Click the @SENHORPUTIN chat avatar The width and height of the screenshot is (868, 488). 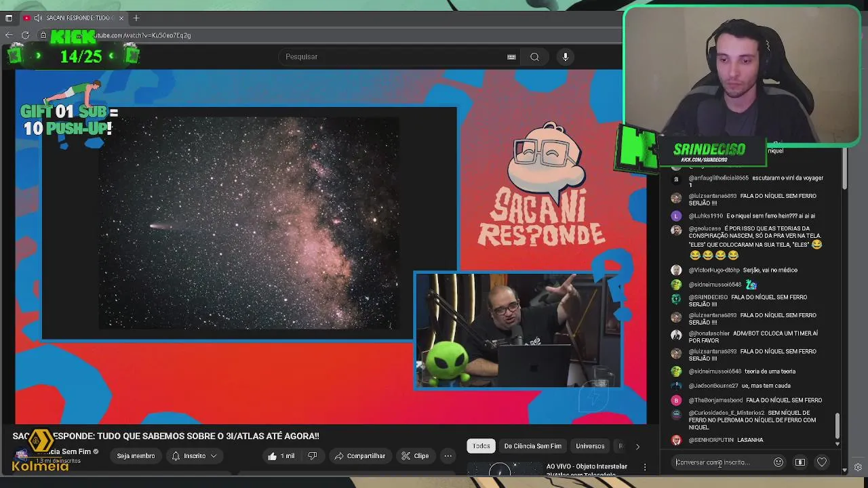[676, 440]
